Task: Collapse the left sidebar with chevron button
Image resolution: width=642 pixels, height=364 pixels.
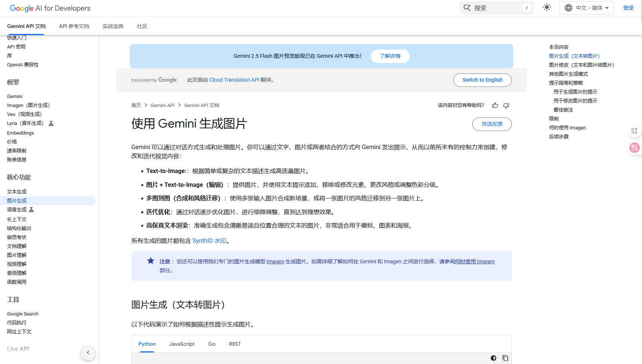Action: click(x=88, y=352)
